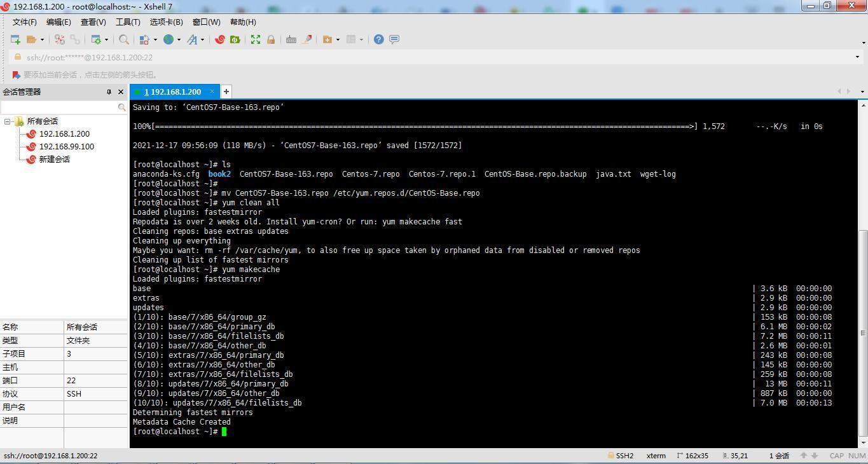Viewport: 868px width, 464px height.
Task: Click the red Xshell swirl toolbar icon
Action: pos(220,39)
